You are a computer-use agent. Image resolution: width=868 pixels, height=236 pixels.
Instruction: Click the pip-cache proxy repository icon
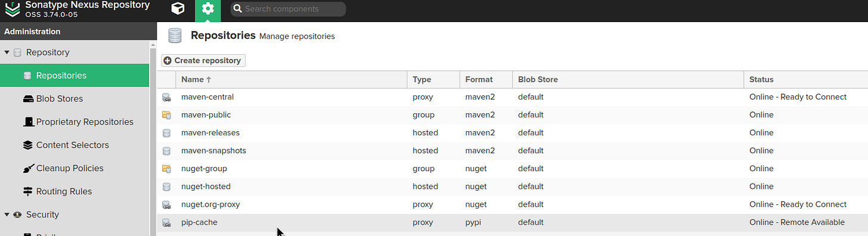coord(166,222)
